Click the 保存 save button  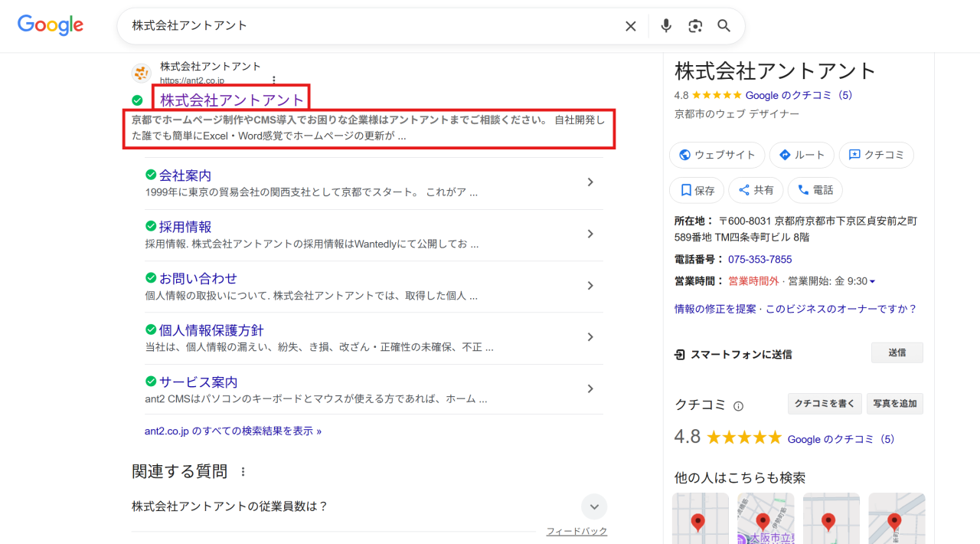(697, 190)
